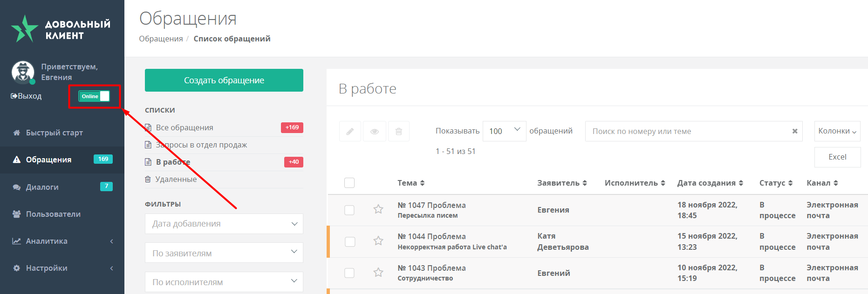Sort by the Статус column
The image size is (868, 294).
[776, 183]
